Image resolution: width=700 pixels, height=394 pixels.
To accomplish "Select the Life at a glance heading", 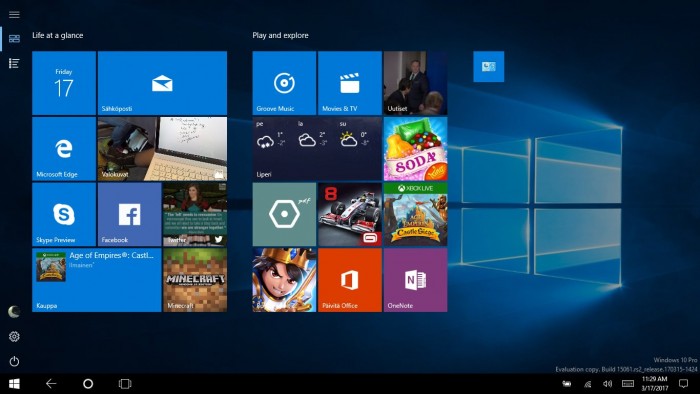I will click(x=58, y=35).
